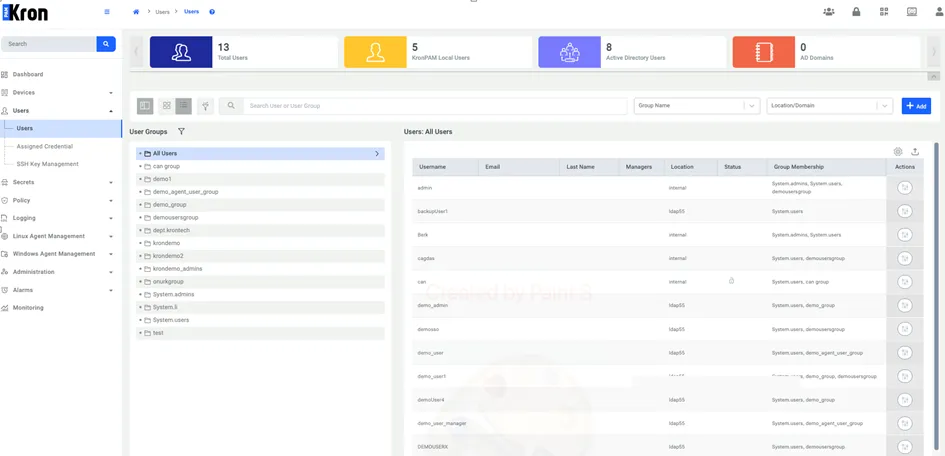Open the user profile icon
This screenshot has height=456, width=945.
tap(940, 11)
